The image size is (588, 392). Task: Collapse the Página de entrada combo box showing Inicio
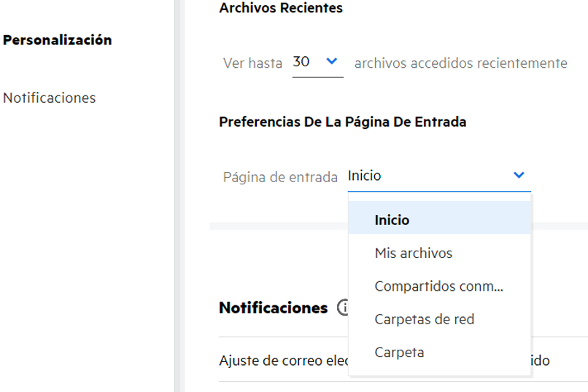438,176
